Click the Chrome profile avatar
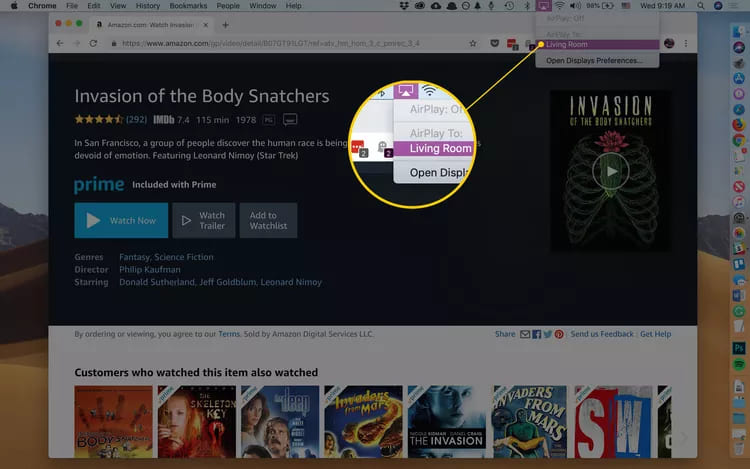The width and height of the screenshot is (750, 469). [x=669, y=44]
